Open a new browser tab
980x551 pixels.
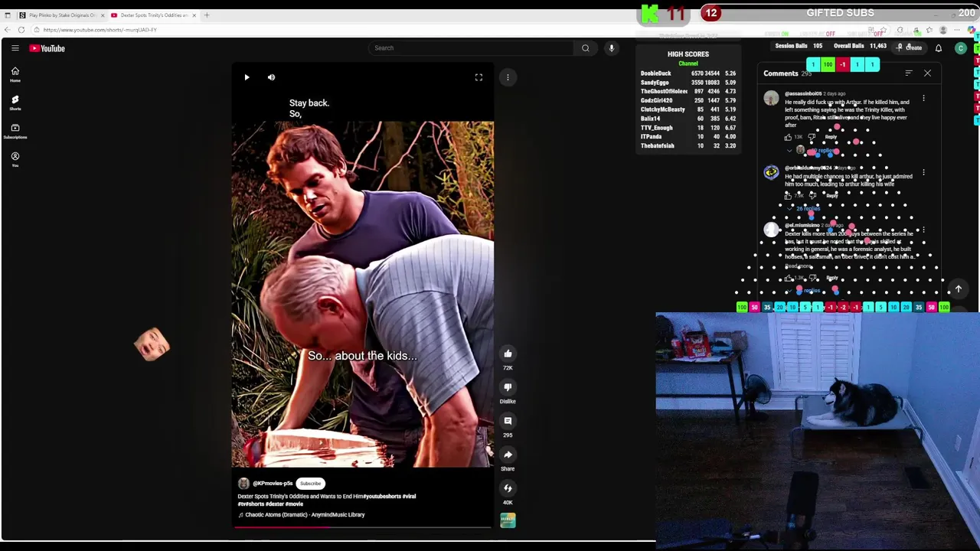click(207, 15)
